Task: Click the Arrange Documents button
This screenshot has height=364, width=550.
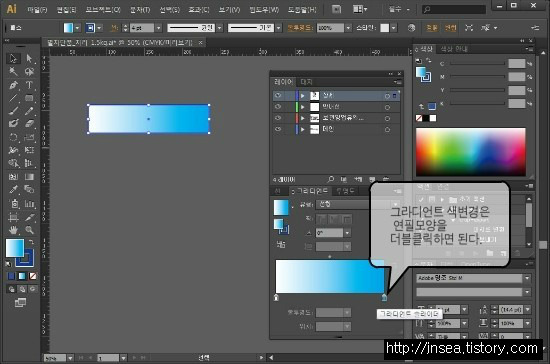Action: 360,9
